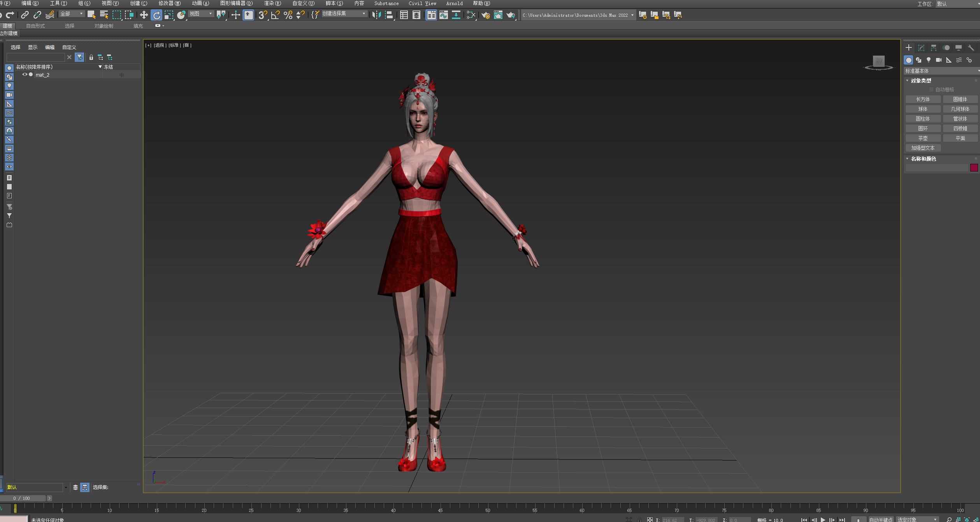Screen dimensions: 980x522
Task: Open the 修改器(M) menu
Action: tap(169, 4)
